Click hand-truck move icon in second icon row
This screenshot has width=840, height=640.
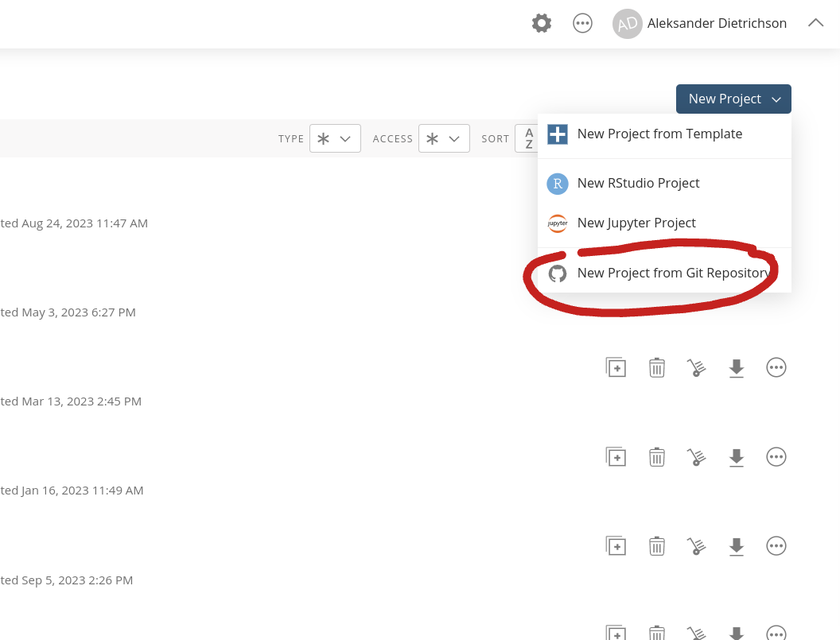click(x=697, y=456)
